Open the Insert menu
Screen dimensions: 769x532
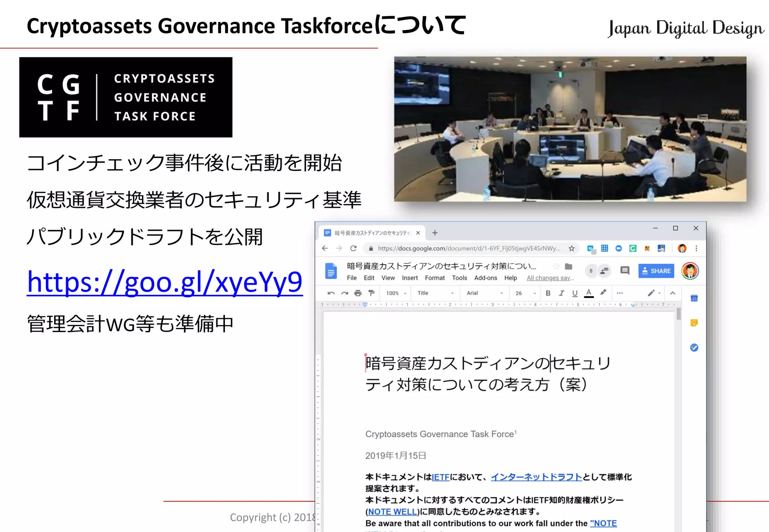pos(410,278)
